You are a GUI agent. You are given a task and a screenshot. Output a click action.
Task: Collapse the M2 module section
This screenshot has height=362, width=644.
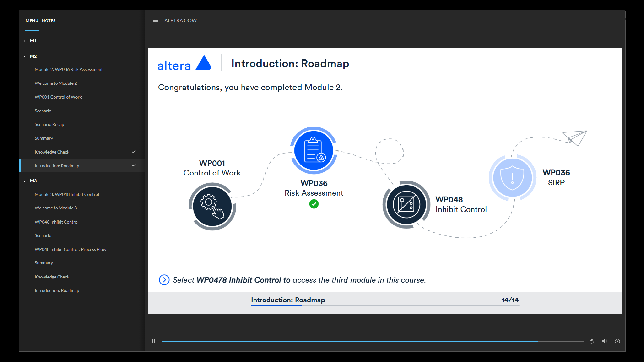tap(24, 56)
